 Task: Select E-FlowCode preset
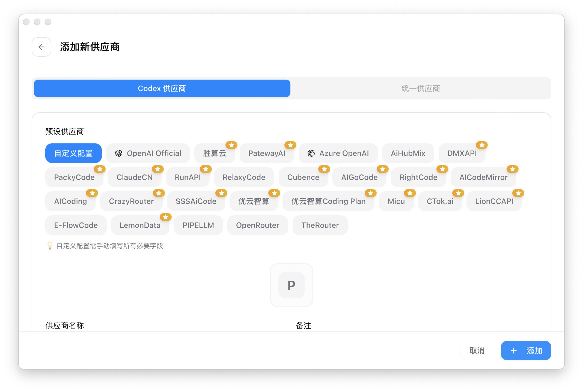point(76,225)
